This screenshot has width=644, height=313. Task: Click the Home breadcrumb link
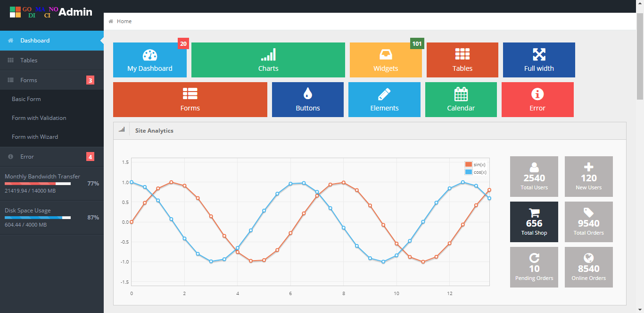click(124, 21)
